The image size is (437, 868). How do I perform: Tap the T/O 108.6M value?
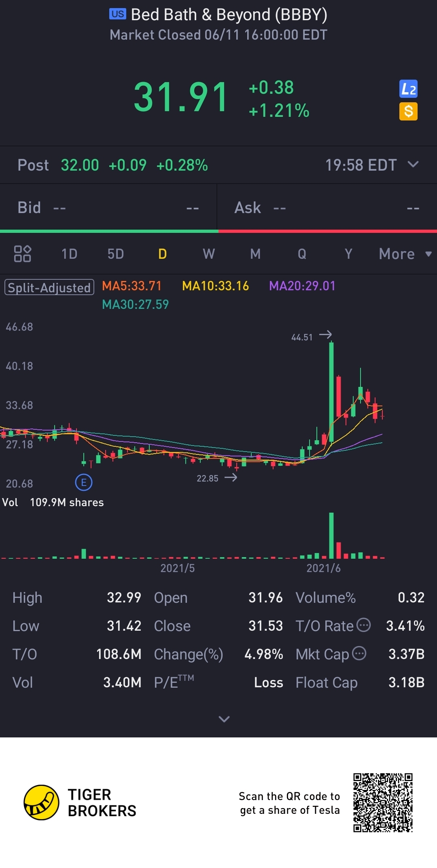tap(119, 654)
